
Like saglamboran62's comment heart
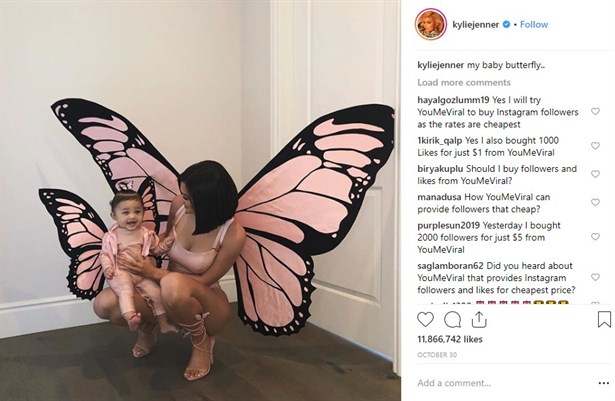(595, 277)
